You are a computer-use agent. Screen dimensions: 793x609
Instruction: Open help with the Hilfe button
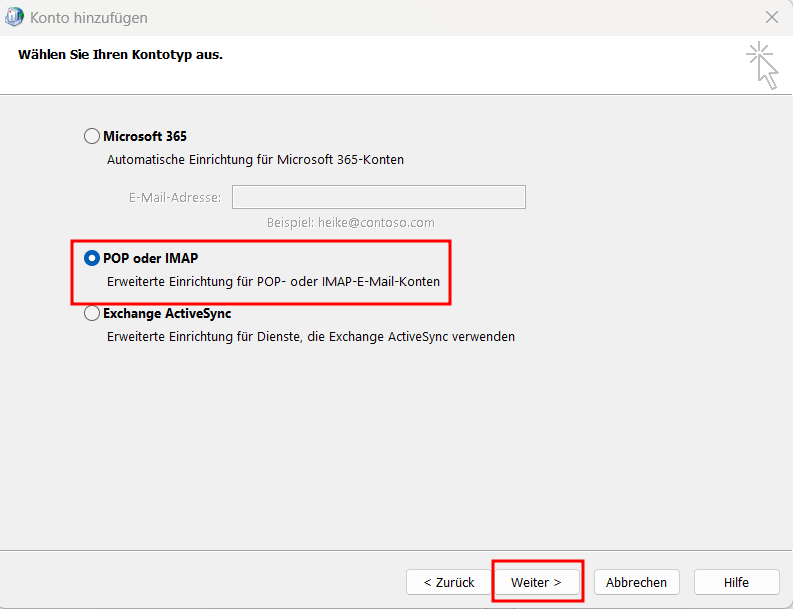coord(736,582)
